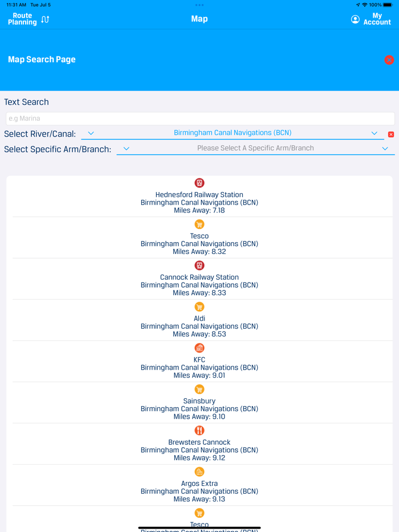
Task: Tap shopping bag icon above Argos Extra
Action: click(x=199, y=472)
